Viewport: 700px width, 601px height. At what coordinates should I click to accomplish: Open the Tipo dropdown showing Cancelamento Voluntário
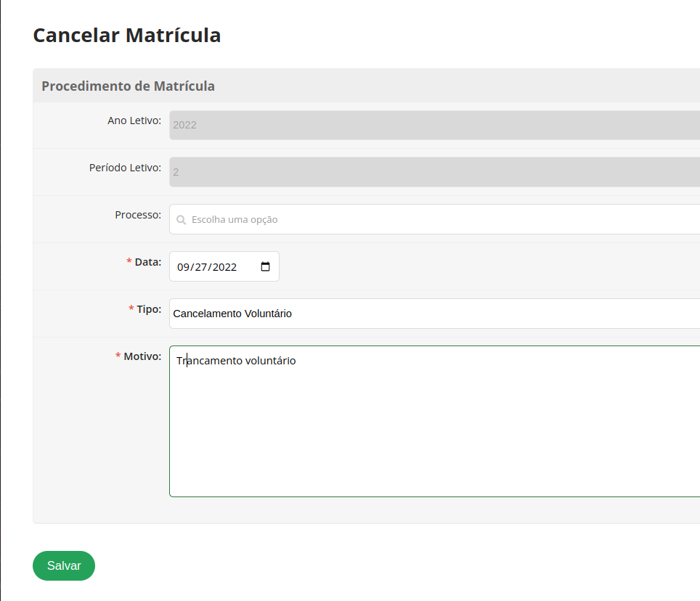(x=434, y=314)
